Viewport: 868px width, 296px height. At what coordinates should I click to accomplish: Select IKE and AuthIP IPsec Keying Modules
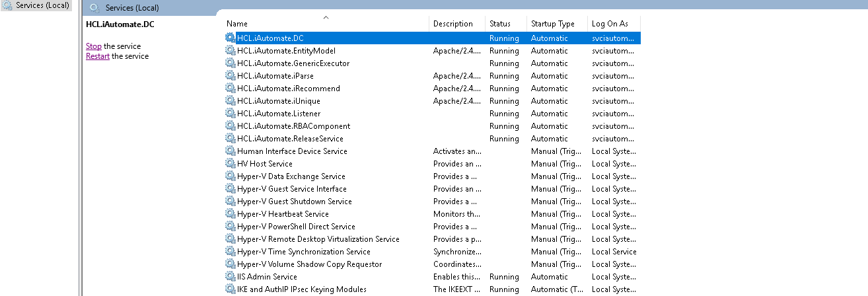[301, 289]
